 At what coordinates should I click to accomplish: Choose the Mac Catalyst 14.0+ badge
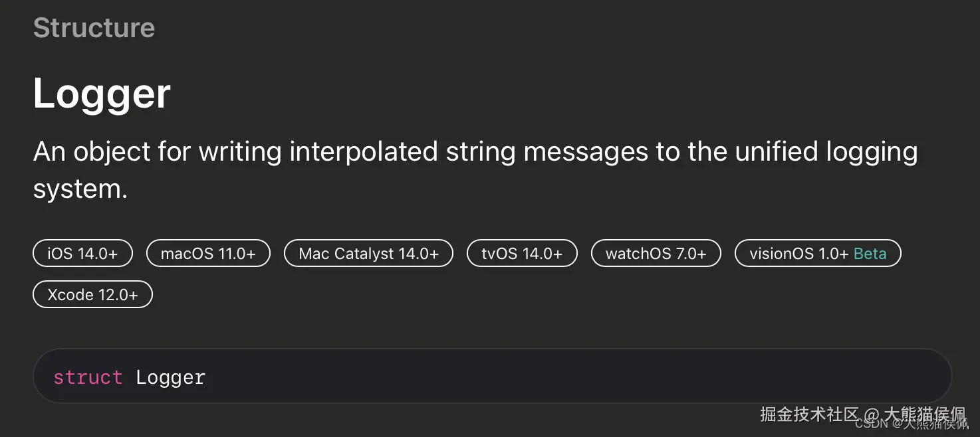368,254
